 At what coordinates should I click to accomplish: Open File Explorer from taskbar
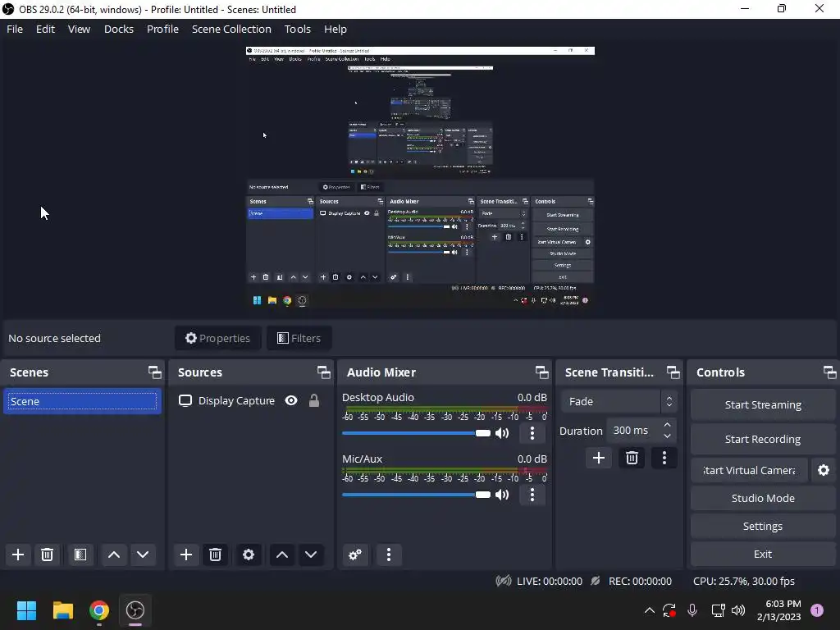click(x=62, y=610)
